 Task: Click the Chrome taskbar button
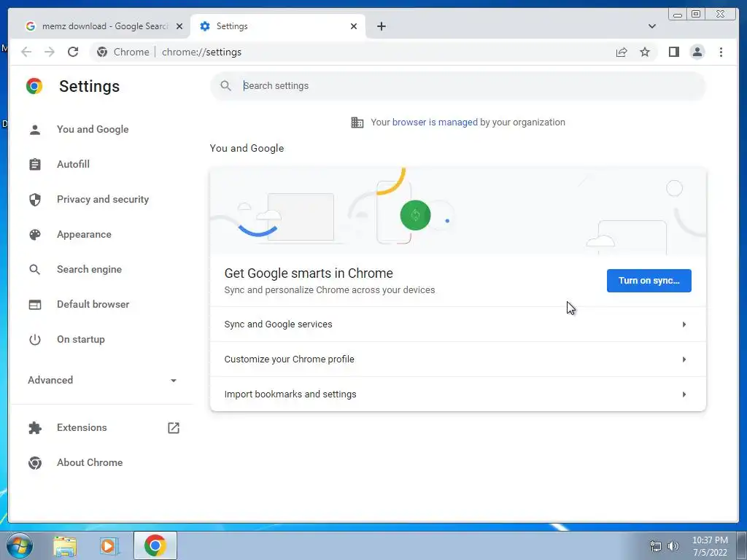click(155, 545)
